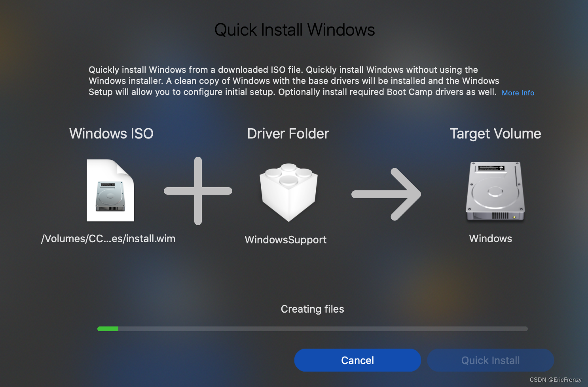Select the WindowsSupport driver folder brick icon
This screenshot has width=588, height=387.
(288, 192)
